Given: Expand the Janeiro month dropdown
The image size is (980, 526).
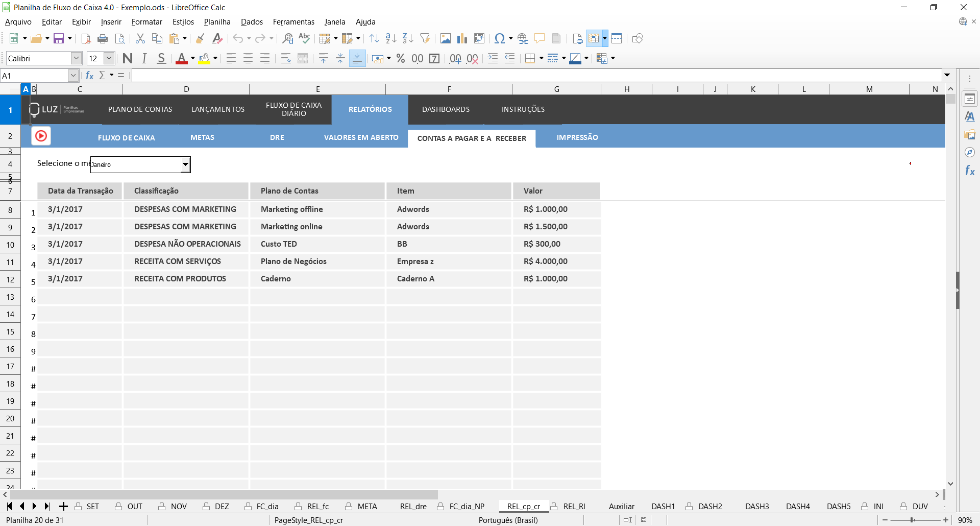Looking at the screenshot, I should click(x=185, y=164).
